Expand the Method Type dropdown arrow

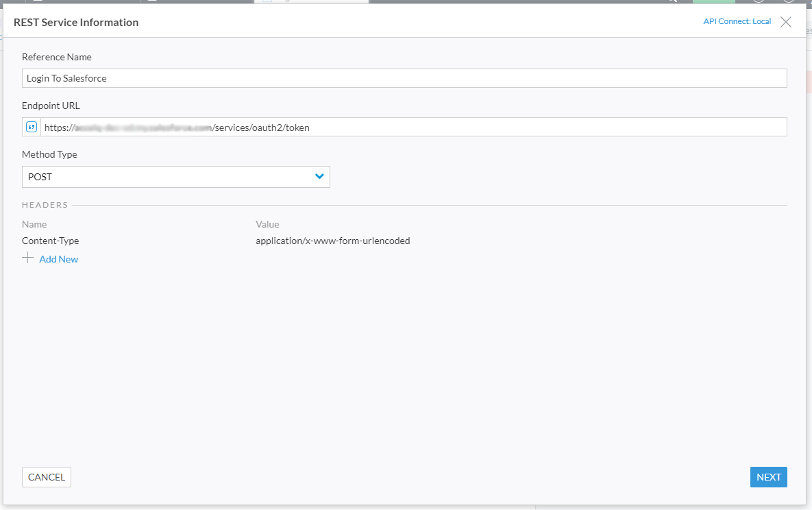pos(319,177)
